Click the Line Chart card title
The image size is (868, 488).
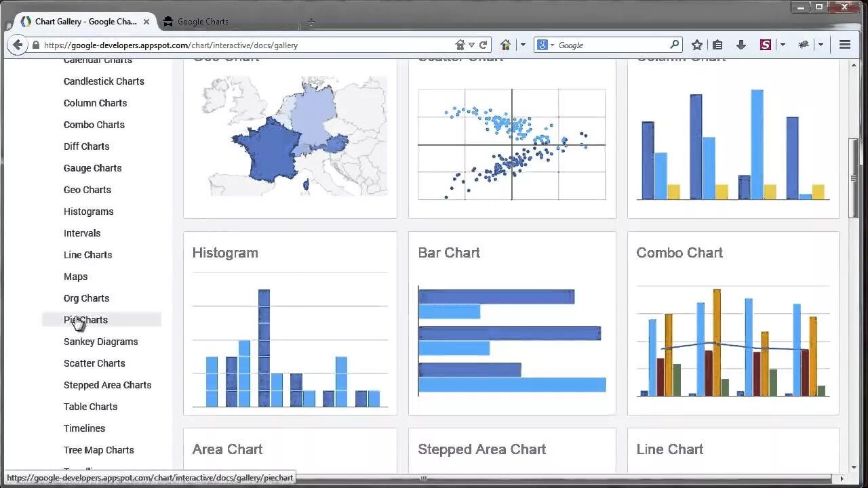[670, 449]
